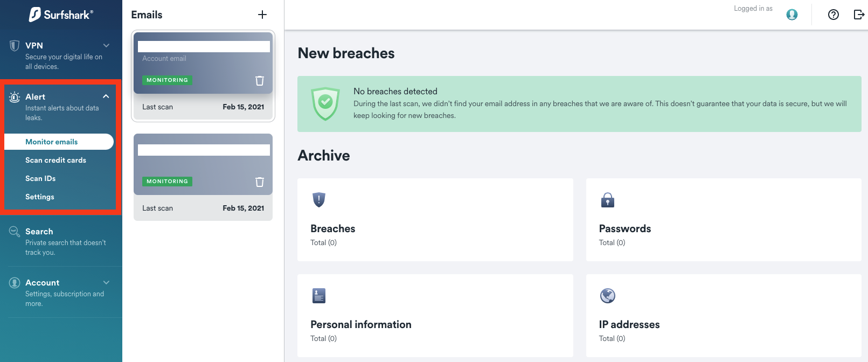
Task: Click 'No breaches detected' heading
Action: pyautogui.click(x=395, y=92)
